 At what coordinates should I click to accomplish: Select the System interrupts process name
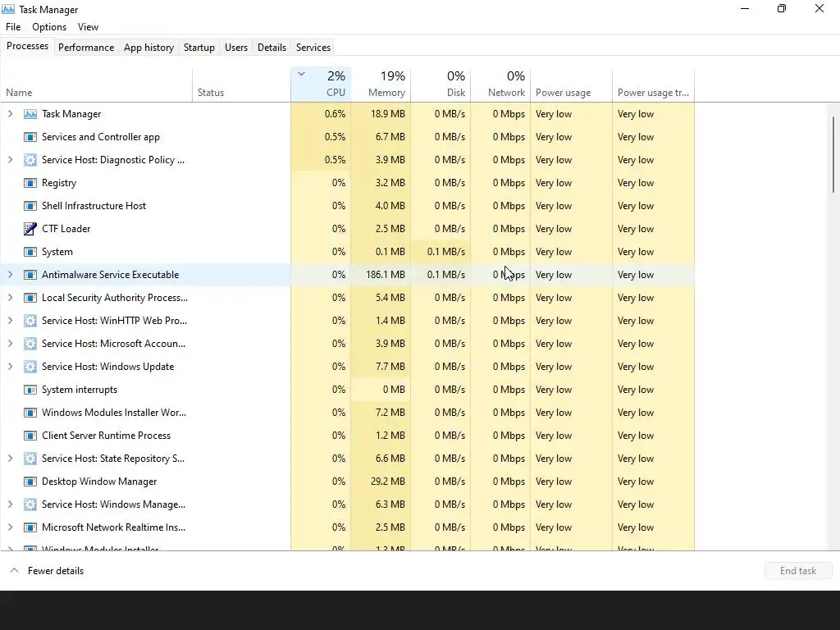(x=80, y=390)
